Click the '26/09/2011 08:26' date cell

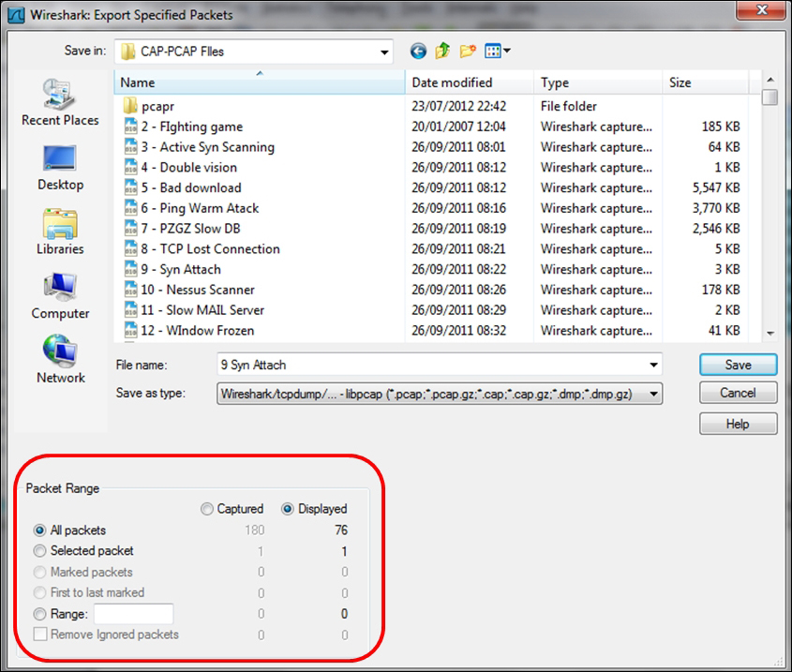(x=458, y=290)
